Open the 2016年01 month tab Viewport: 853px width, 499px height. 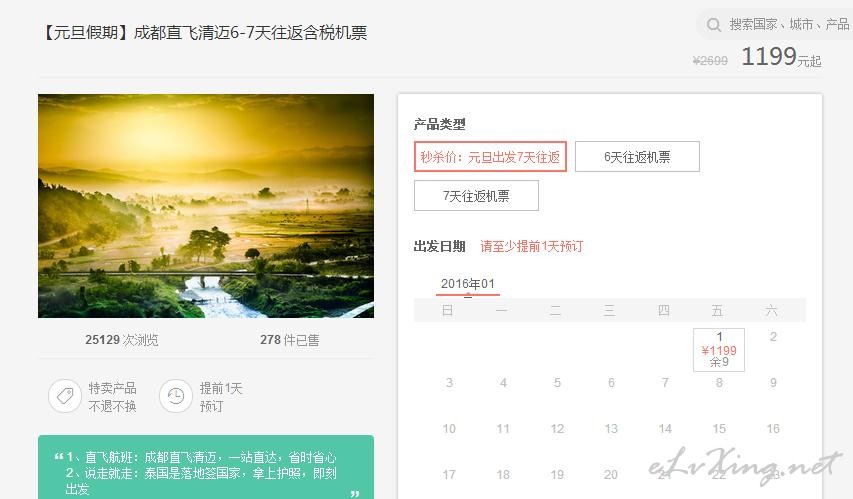click(468, 284)
